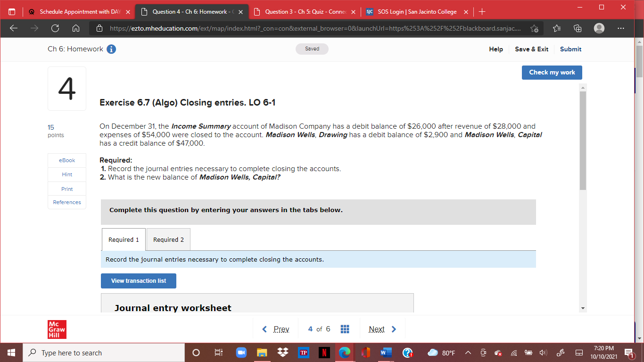Open Edge settings and more menu
This screenshot has width=644, height=362.
point(620,28)
